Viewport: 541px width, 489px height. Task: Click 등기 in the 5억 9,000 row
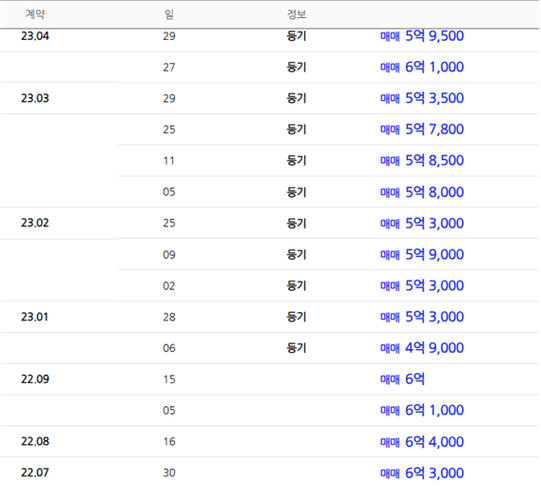296,254
